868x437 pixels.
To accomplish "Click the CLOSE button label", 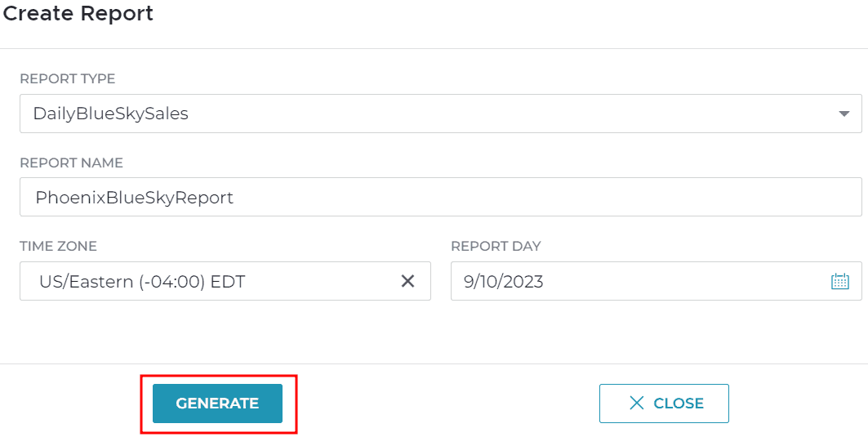I will click(679, 404).
